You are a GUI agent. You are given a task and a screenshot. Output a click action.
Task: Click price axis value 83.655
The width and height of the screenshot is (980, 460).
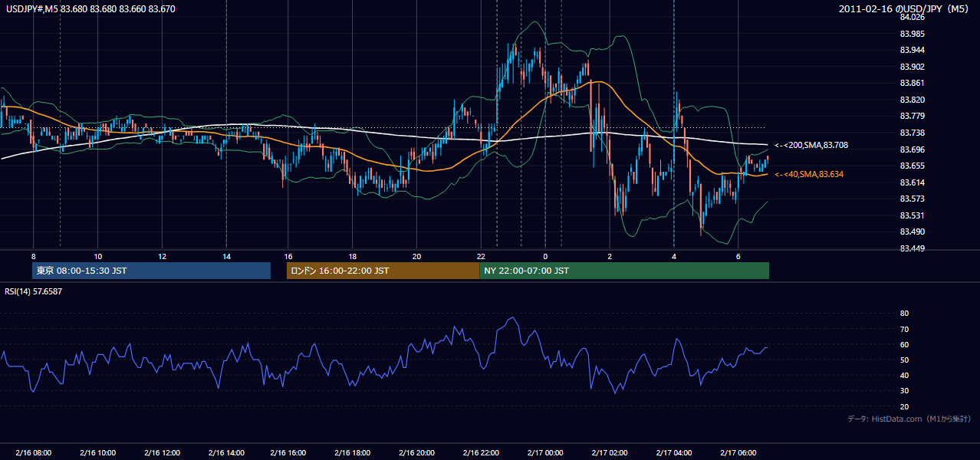912,166
